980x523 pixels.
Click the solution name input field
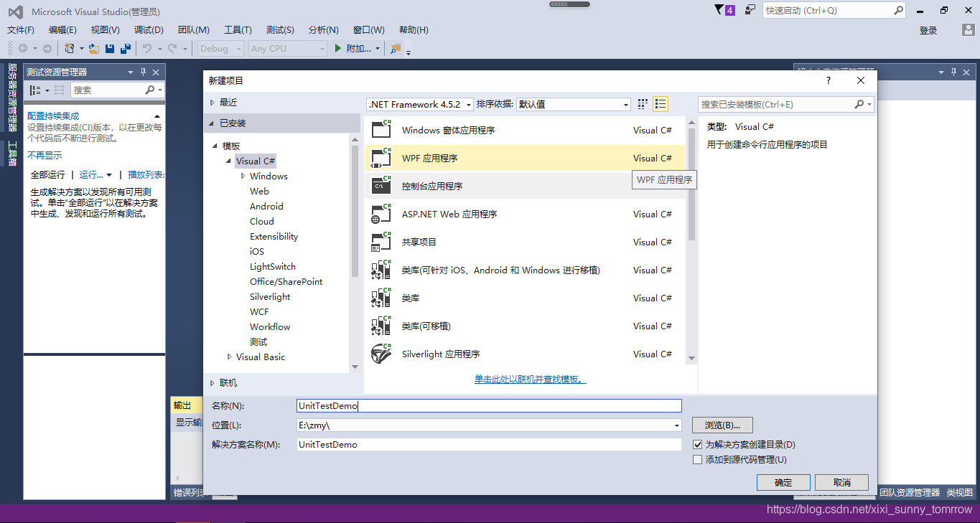pyautogui.click(x=489, y=444)
